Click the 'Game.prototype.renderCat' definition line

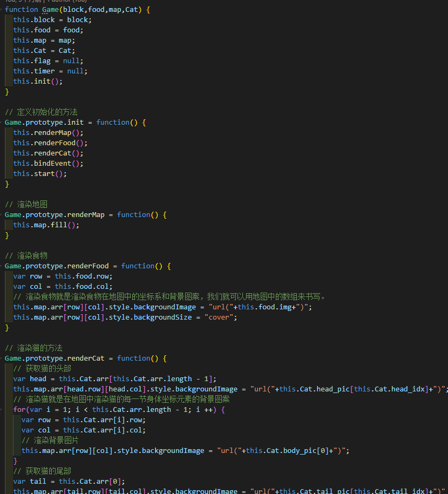point(86,358)
